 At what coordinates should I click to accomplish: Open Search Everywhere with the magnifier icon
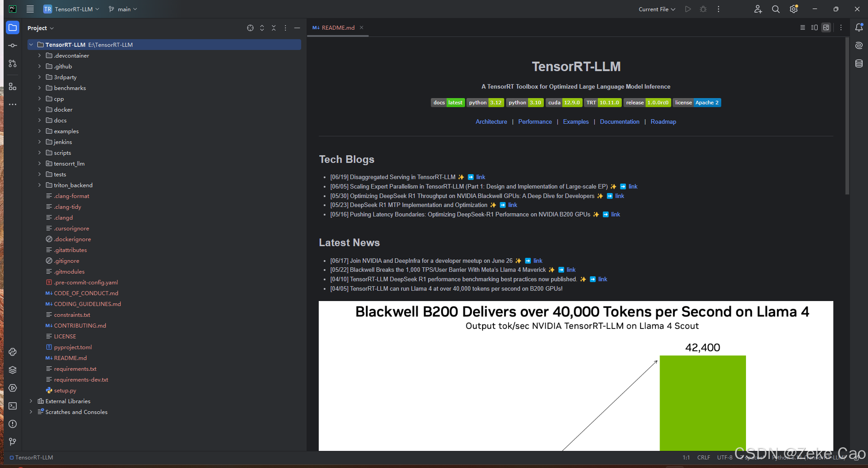tap(775, 9)
